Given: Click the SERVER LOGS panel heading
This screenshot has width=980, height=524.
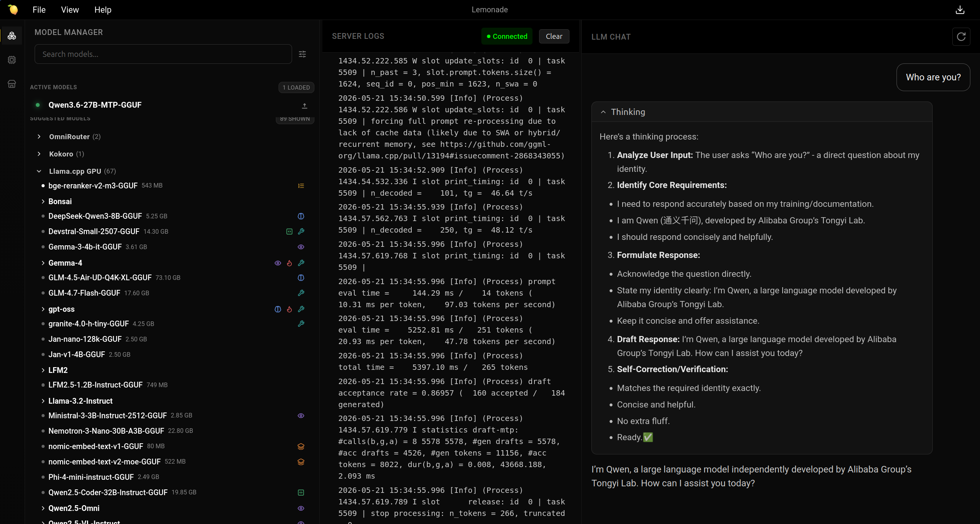Looking at the screenshot, I should pyautogui.click(x=358, y=36).
